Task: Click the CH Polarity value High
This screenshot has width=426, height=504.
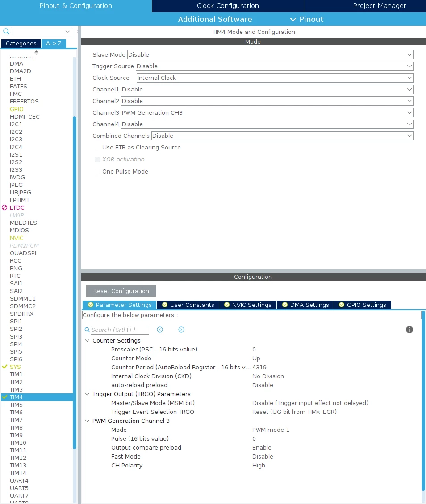Action: pos(259,466)
